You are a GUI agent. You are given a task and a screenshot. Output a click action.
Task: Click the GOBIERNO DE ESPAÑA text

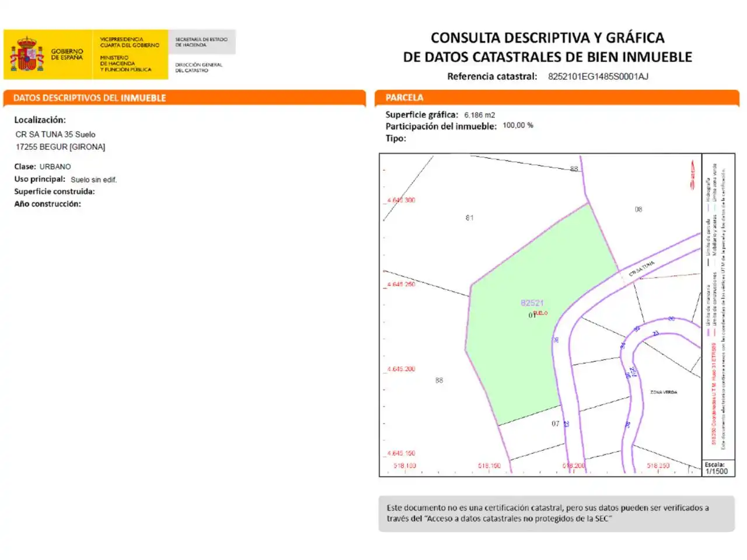coord(67,54)
